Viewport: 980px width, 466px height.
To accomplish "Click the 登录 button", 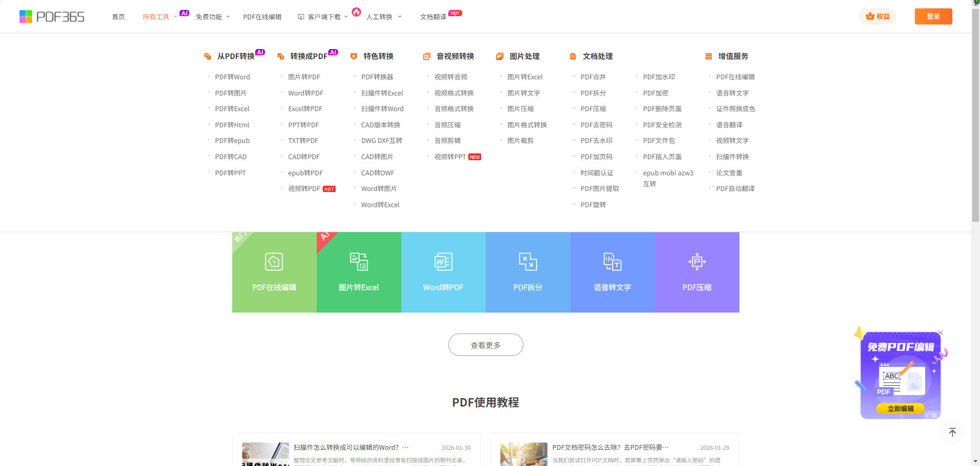I will click(x=933, y=17).
